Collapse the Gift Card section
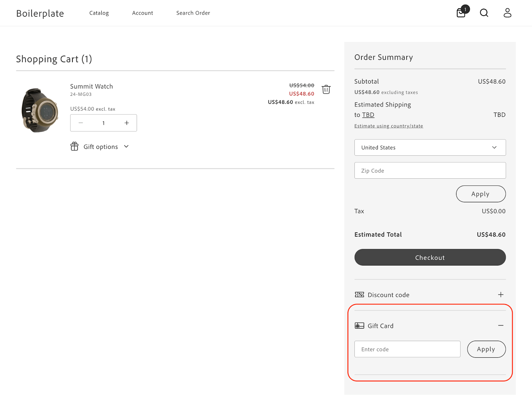532x401 pixels. tap(500, 325)
